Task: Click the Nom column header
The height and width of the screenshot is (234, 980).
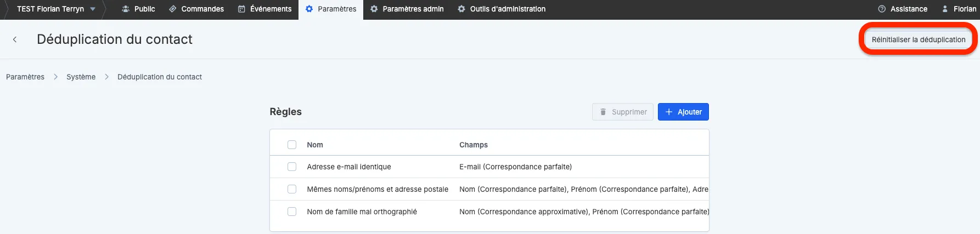Action: pyautogui.click(x=315, y=145)
